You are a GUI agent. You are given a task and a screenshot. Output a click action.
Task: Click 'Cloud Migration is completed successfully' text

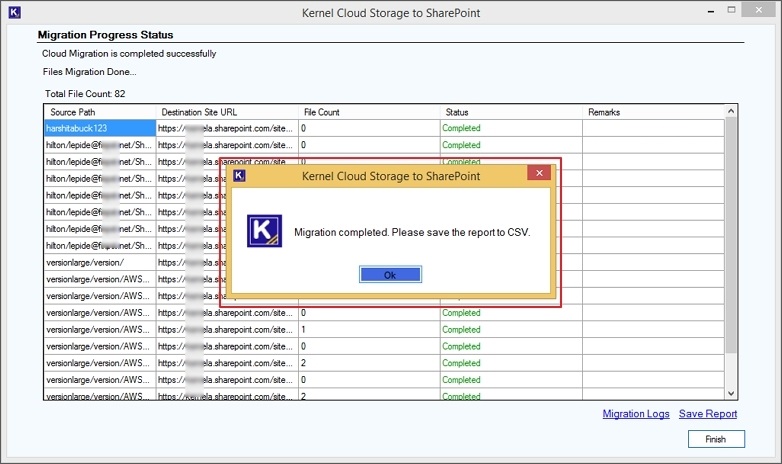coord(129,53)
